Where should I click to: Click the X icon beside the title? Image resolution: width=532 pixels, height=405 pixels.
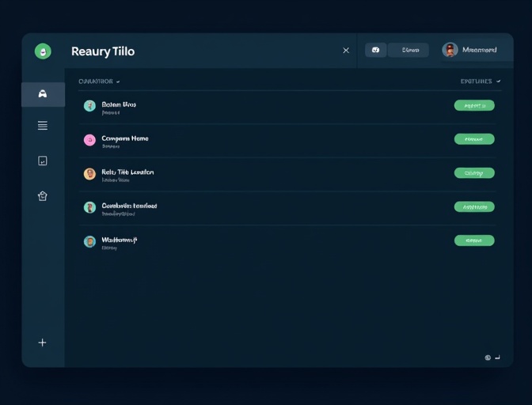[346, 51]
